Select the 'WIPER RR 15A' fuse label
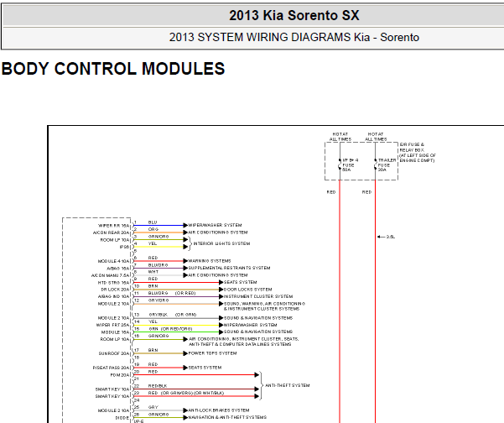The image size is (504, 423). pyautogui.click(x=113, y=226)
